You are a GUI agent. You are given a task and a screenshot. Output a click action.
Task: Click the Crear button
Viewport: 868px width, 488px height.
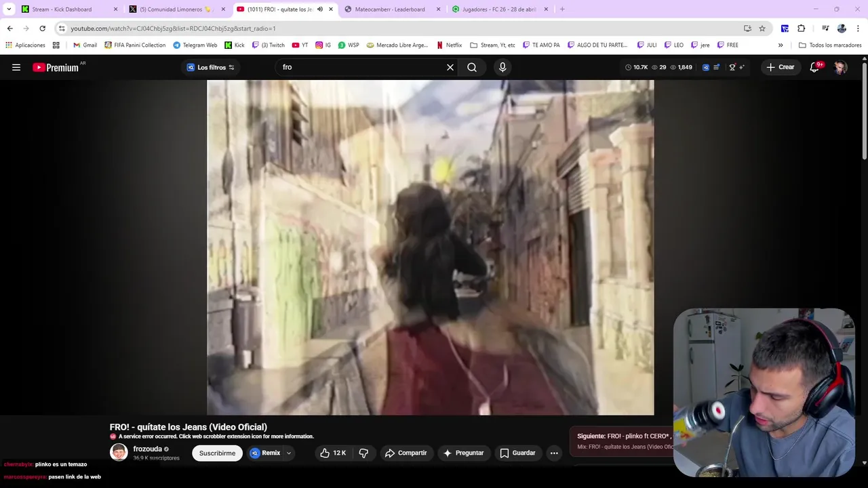click(x=780, y=67)
